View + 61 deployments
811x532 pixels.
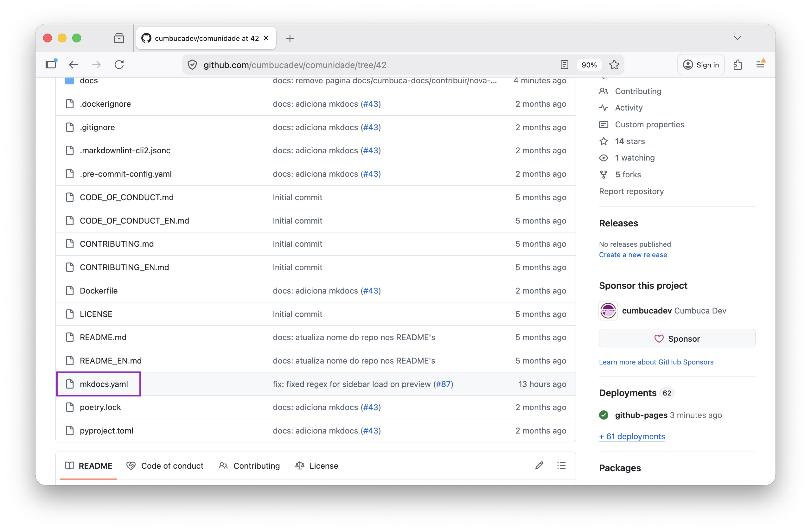click(632, 437)
